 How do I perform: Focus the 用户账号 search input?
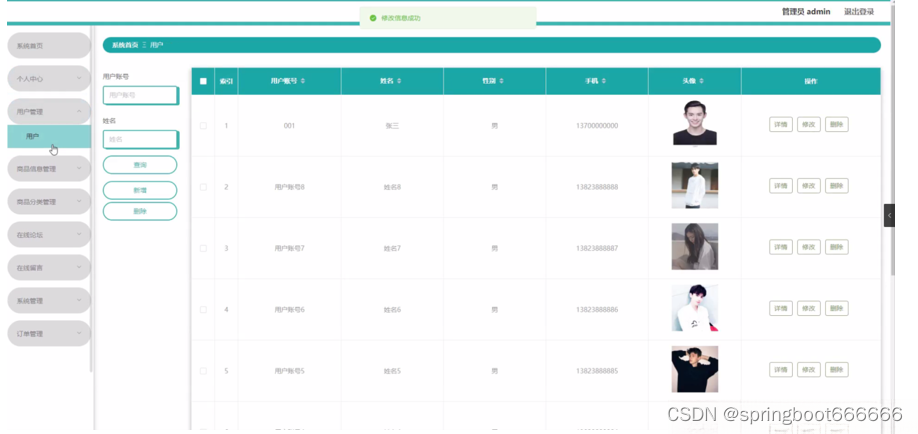pos(141,95)
